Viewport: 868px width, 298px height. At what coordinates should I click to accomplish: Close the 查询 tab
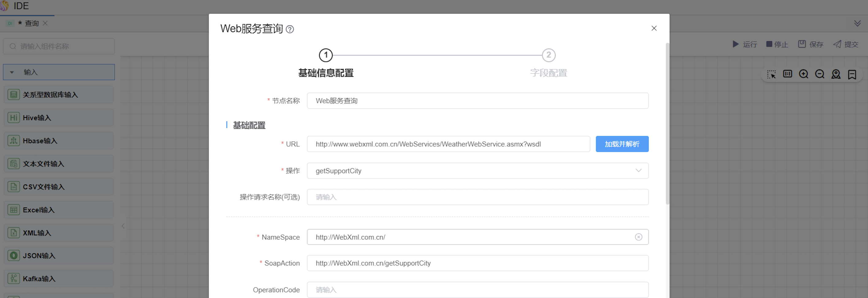point(45,23)
